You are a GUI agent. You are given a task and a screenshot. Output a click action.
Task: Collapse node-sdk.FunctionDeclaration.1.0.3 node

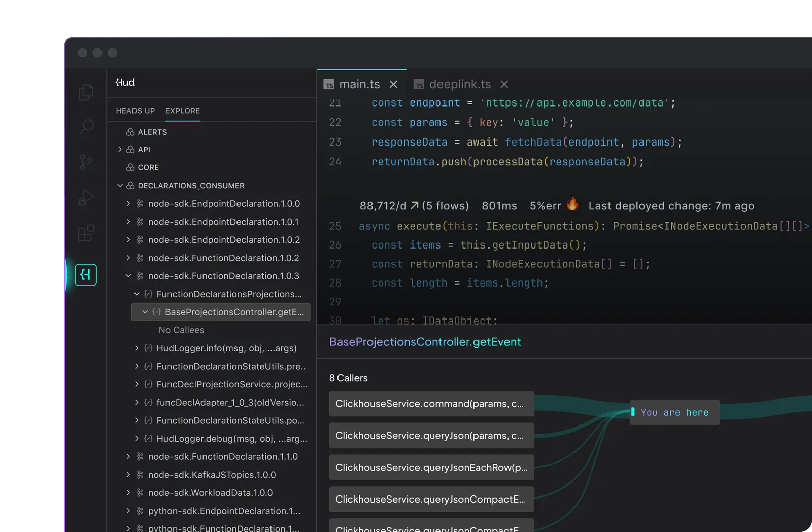coord(128,276)
